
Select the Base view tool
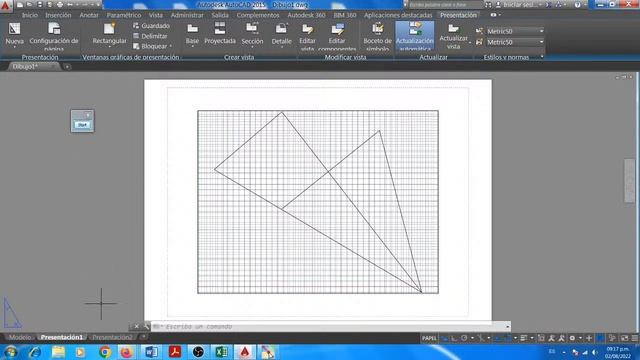click(x=192, y=35)
